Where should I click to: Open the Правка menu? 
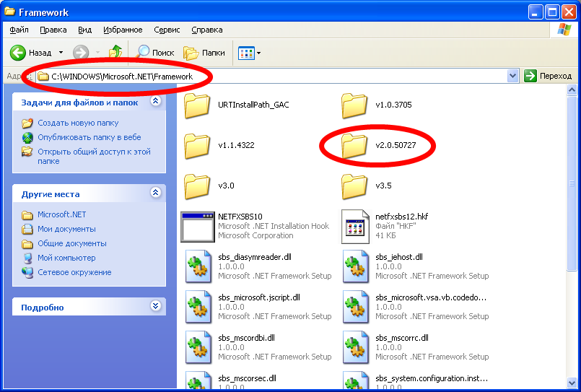pos(53,30)
